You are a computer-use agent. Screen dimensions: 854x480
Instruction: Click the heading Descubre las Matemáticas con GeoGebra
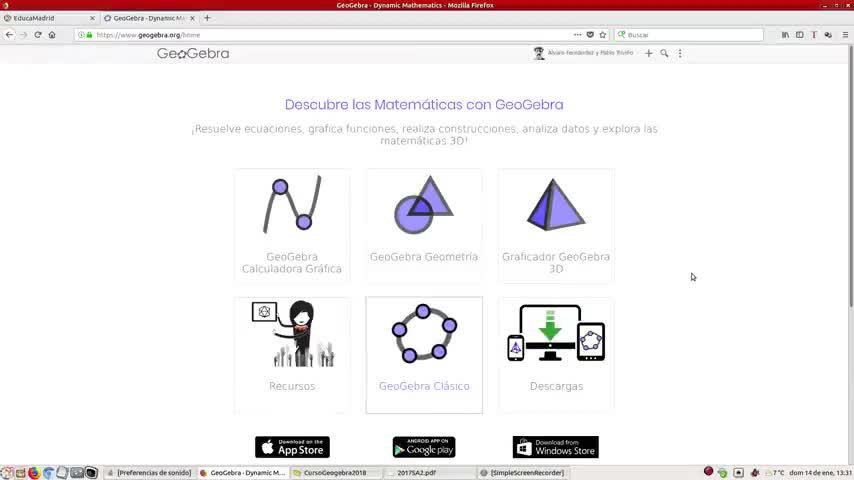[424, 105]
